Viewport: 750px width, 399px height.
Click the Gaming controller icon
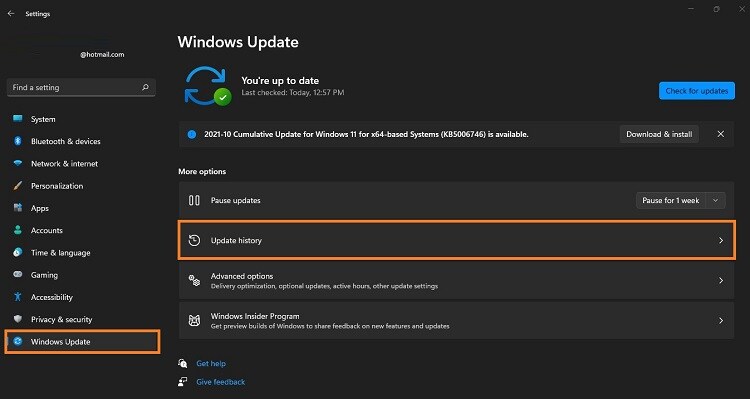point(18,275)
